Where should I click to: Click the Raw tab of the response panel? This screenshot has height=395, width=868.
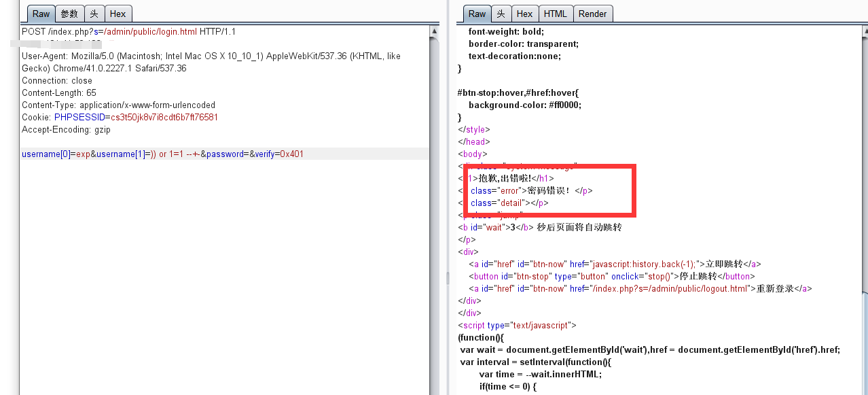coord(476,13)
